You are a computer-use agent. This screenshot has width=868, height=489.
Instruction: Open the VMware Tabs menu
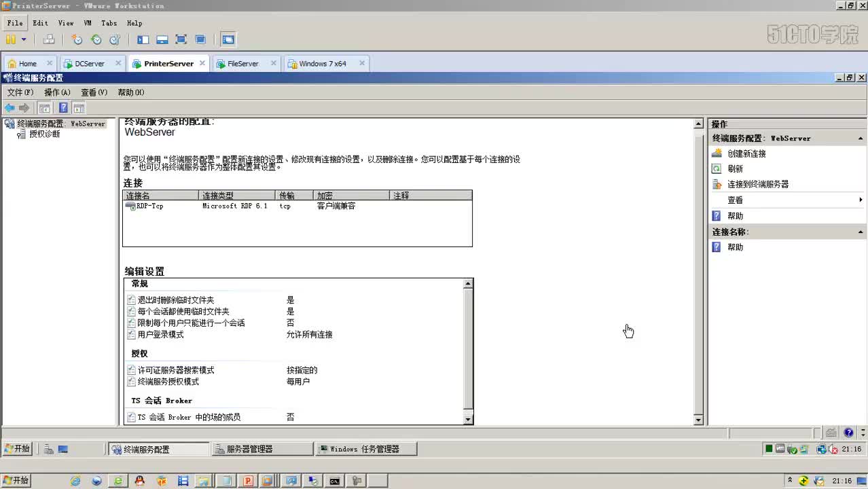pos(109,23)
